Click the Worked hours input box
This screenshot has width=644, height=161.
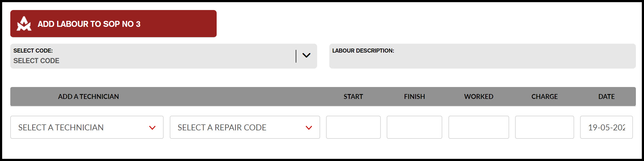(479, 127)
